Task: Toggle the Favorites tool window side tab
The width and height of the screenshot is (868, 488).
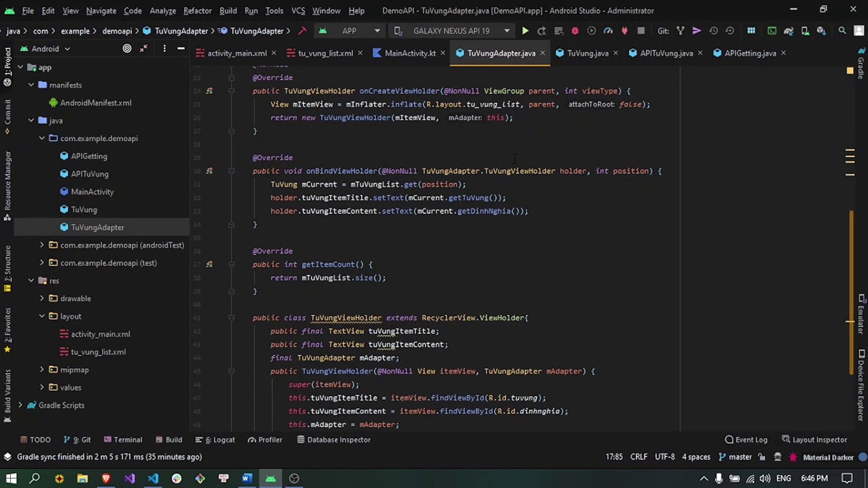Action: 7,331
